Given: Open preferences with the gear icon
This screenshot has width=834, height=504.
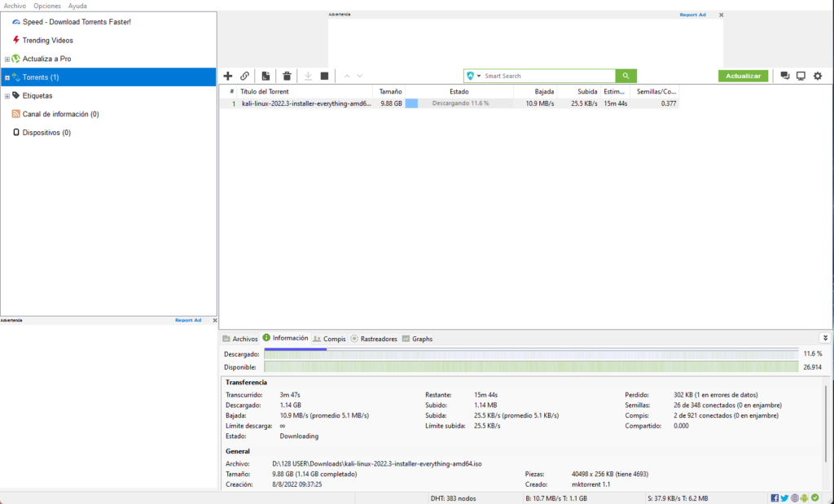Looking at the screenshot, I should tap(818, 76).
